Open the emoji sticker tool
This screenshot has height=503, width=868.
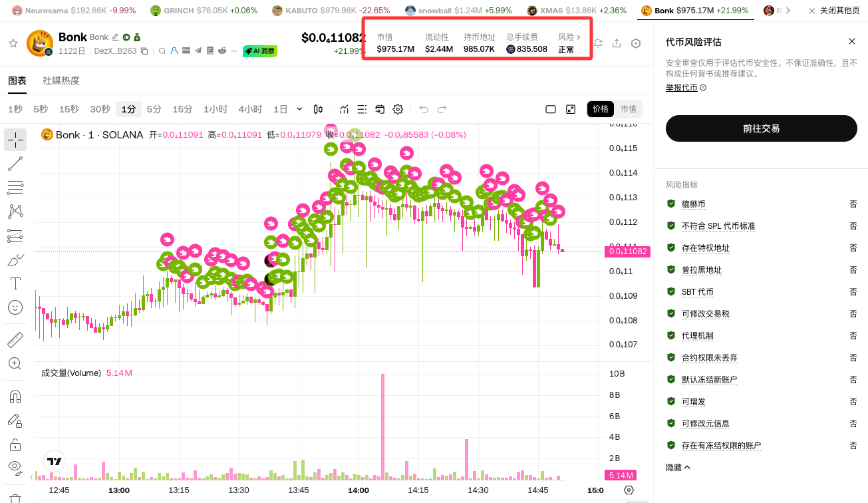click(x=15, y=307)
